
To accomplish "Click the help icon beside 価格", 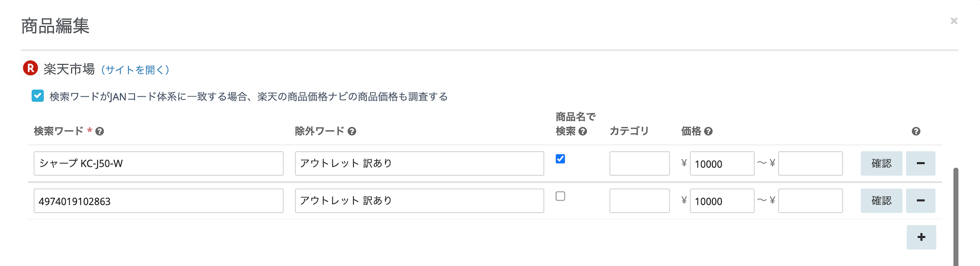I will click(708, 132).
